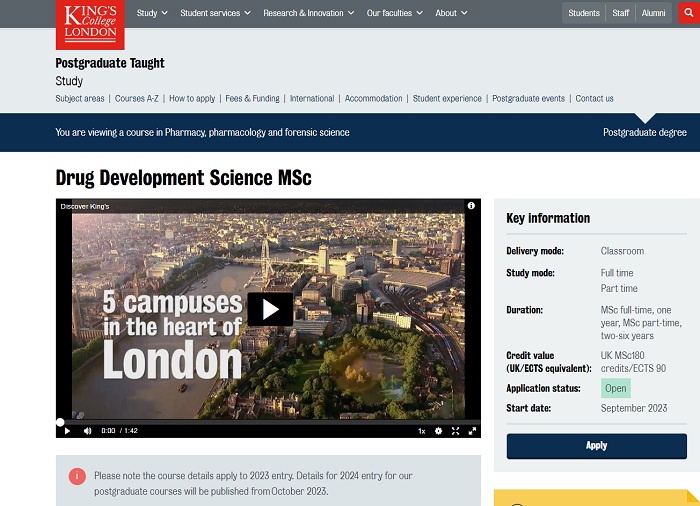Click the Apply button
The height and width of the screenshot is (506, 700).
(x=596, y=446)
